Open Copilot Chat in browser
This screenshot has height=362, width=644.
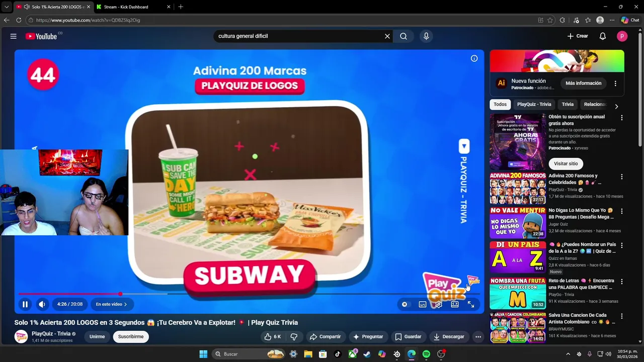click(630, 20)
